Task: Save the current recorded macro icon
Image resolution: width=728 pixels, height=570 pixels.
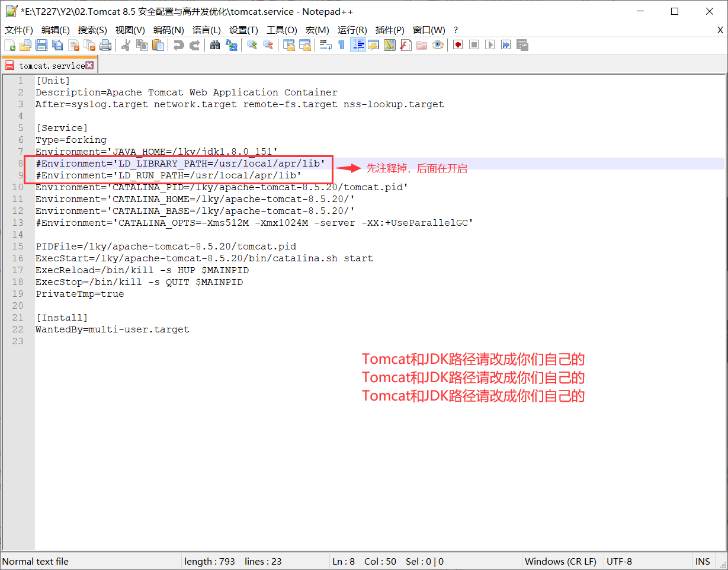Action: coord(522,45)
